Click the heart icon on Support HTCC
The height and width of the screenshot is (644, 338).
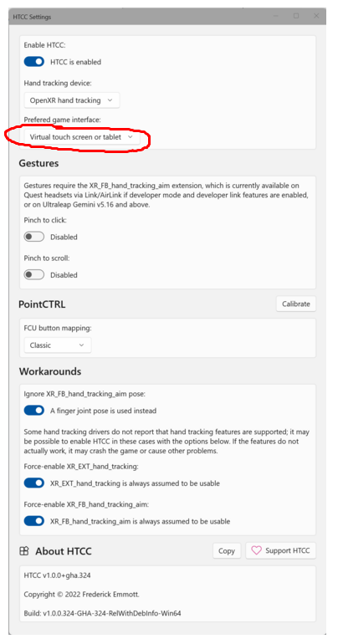click(x=256, y=550)
